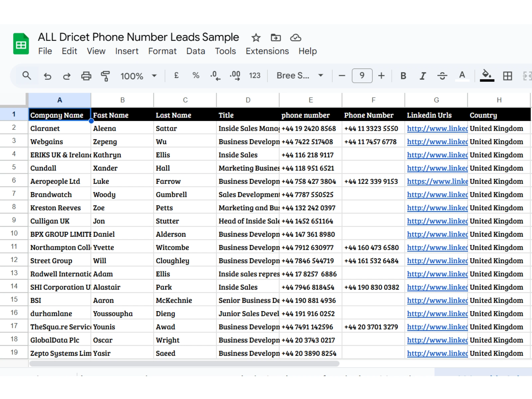Open the View menu

tap(96, 51)
